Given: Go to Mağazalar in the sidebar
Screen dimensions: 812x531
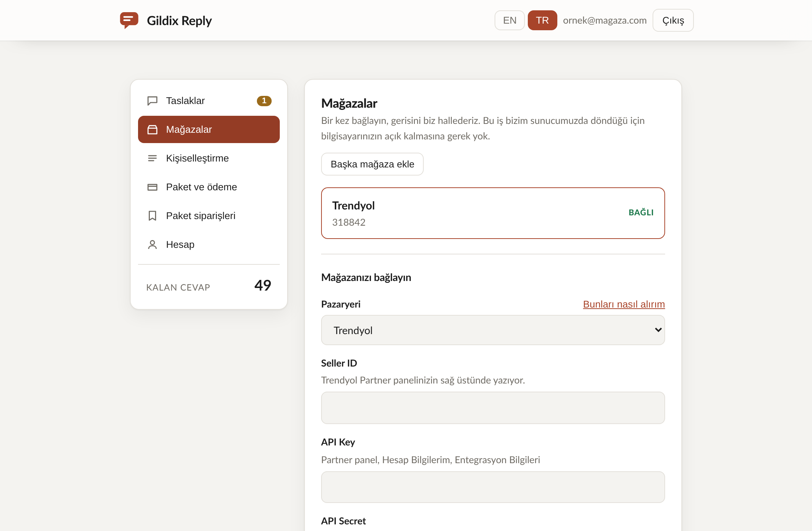Looking at the screenshot, I should pyautogui.click(x=209, y=129).
